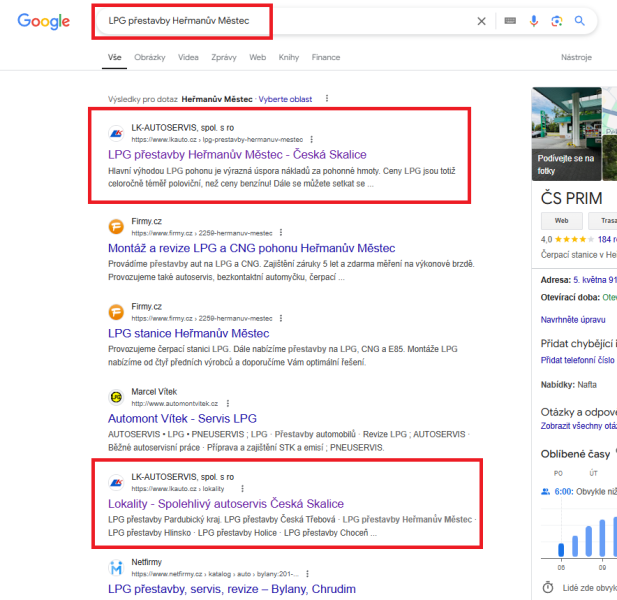Open Montáž a revize LPG a CNG pohonu link
617x600 pixels.
click(x=251, y=248)
